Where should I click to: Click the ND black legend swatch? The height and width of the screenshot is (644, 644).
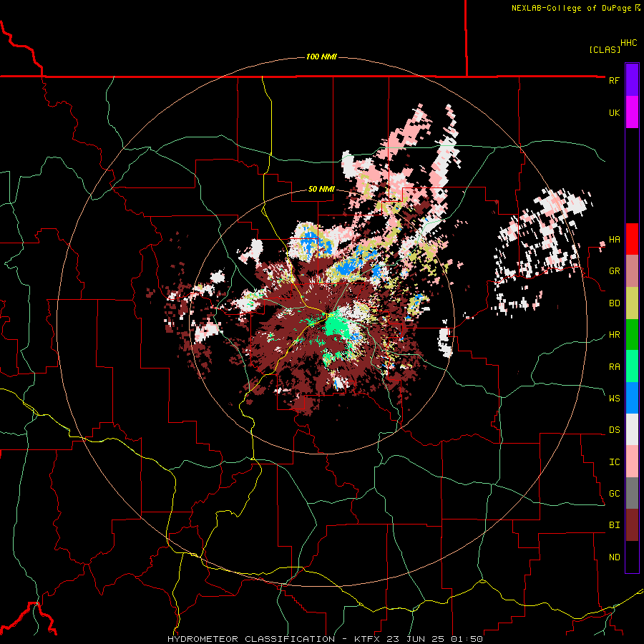[x=632, y=557]
